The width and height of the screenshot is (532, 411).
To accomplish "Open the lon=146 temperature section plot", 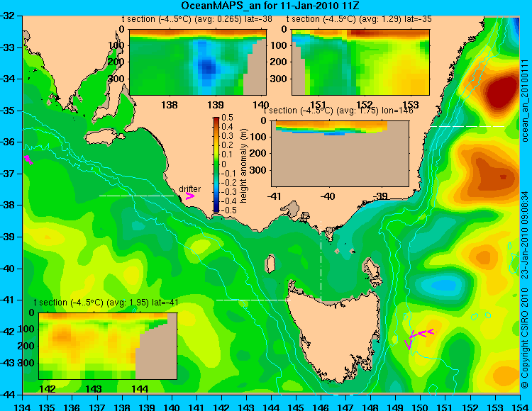I will [340, 154].
